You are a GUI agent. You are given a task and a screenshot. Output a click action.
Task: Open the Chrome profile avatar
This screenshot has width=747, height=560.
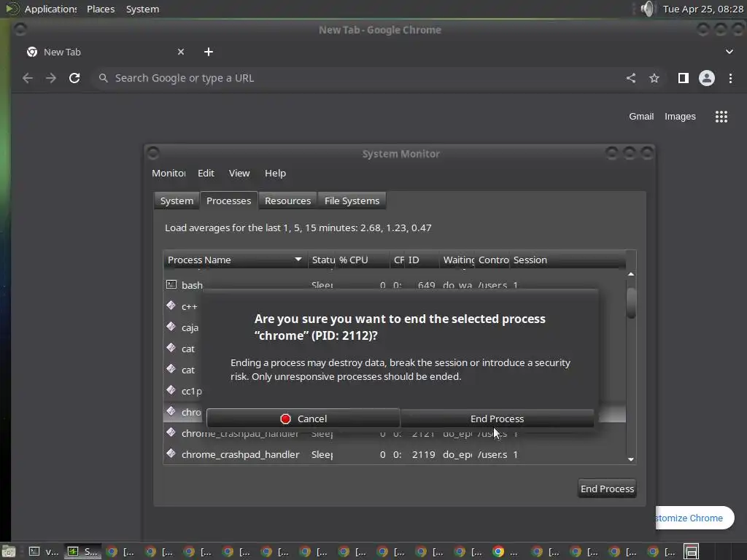click(x=706, y=78)
